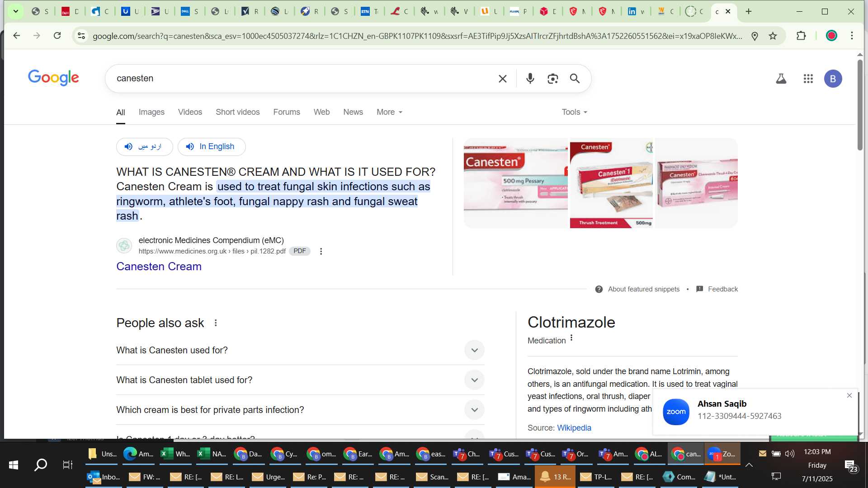Click the address bar URL

pyautogui.click(x=417, y=36)
